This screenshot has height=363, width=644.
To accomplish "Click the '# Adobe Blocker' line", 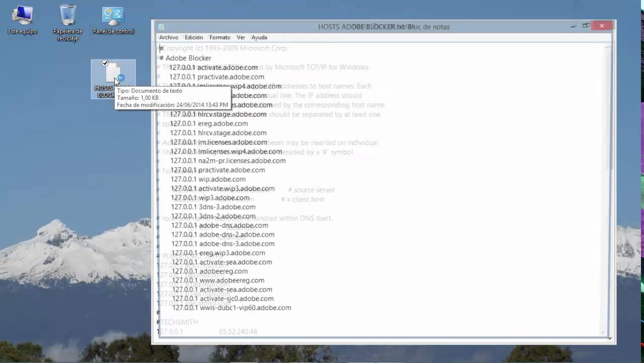I will tap(185, 58).
